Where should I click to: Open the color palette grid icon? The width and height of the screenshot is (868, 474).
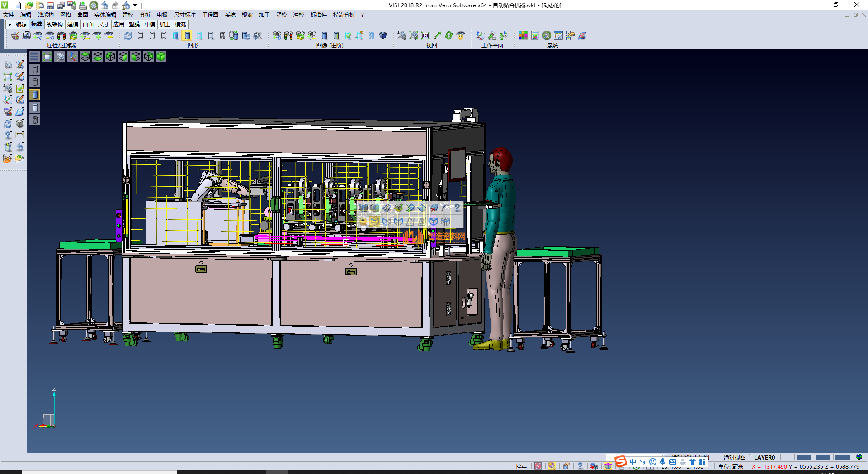tap(523, 35)
